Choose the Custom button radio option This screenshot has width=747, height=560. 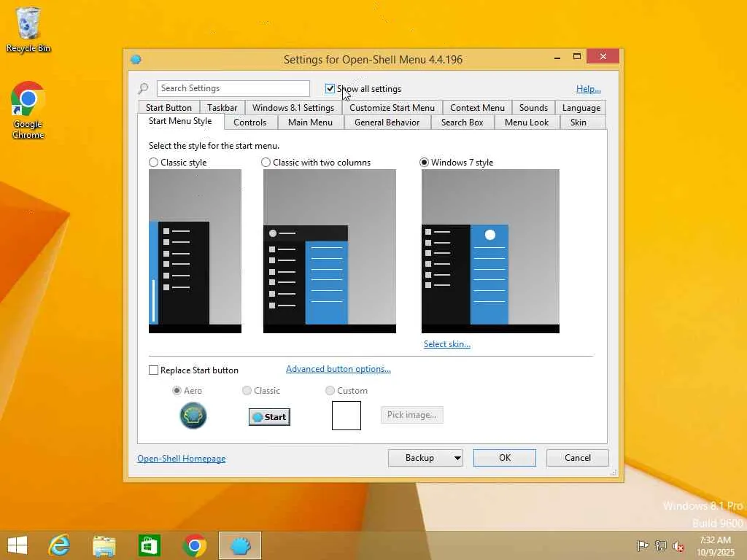[x=330, y=391]
